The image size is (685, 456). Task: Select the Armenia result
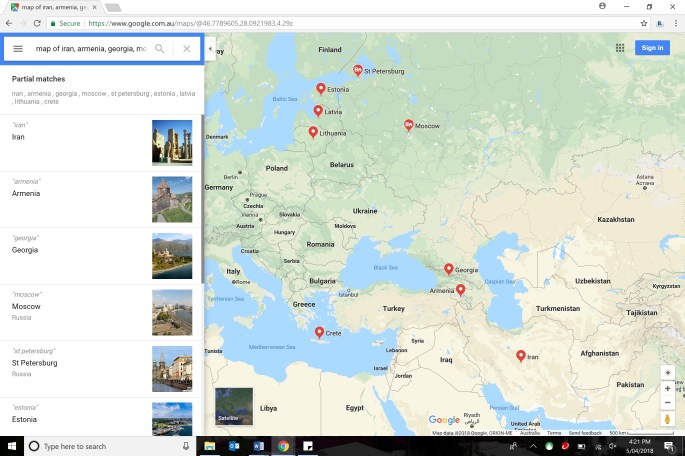(x=100, y=200)
